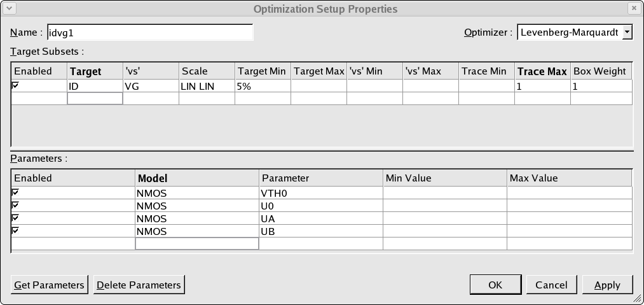Open the window menu icon in title bar
Viewport: 644px width, 305px height.
point(10,8)
